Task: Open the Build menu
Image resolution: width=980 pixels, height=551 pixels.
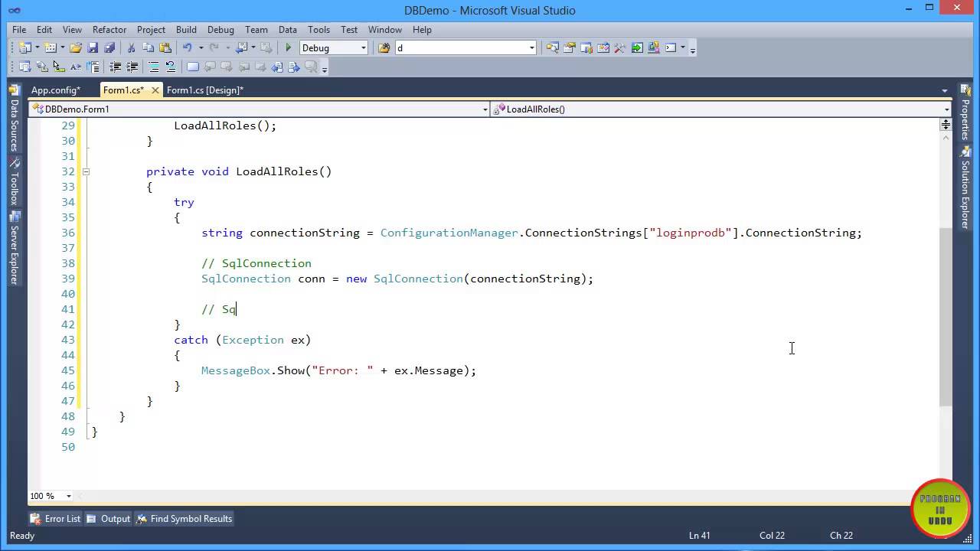Action: 186,29
